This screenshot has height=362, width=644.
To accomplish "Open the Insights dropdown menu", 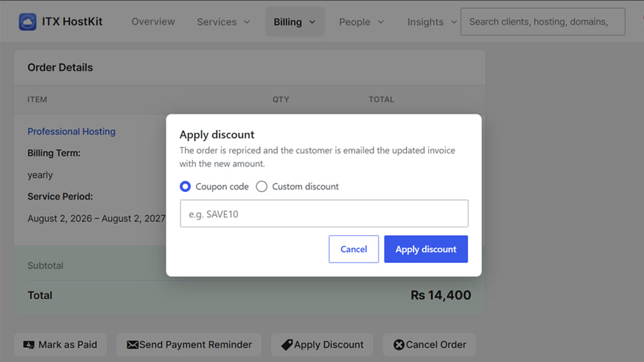I will click(431, 22).
